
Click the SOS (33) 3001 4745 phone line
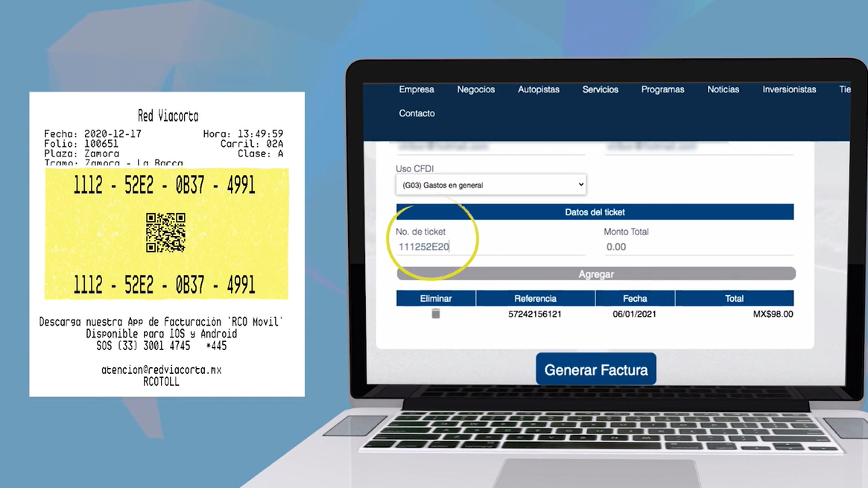[161, 346]
